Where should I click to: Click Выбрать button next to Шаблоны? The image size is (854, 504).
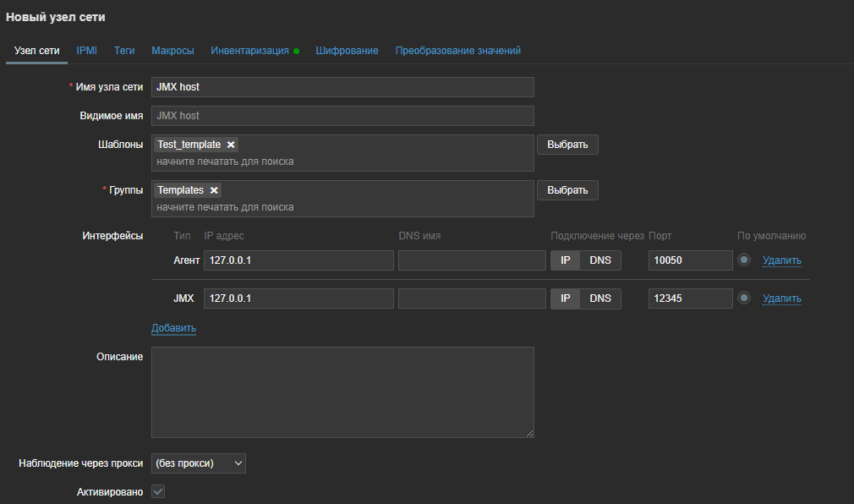pos(567,145)
